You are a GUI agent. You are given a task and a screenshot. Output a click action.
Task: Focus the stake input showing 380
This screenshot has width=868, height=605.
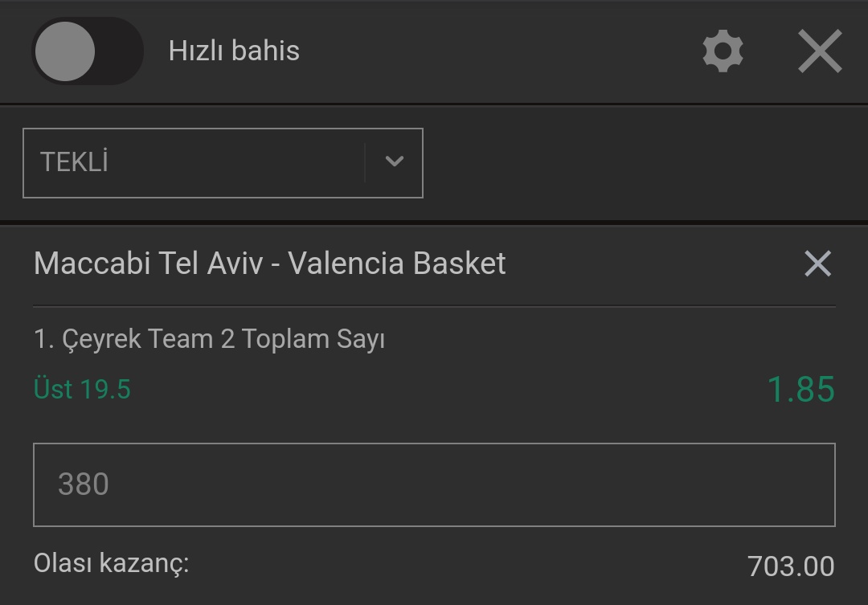434,484
